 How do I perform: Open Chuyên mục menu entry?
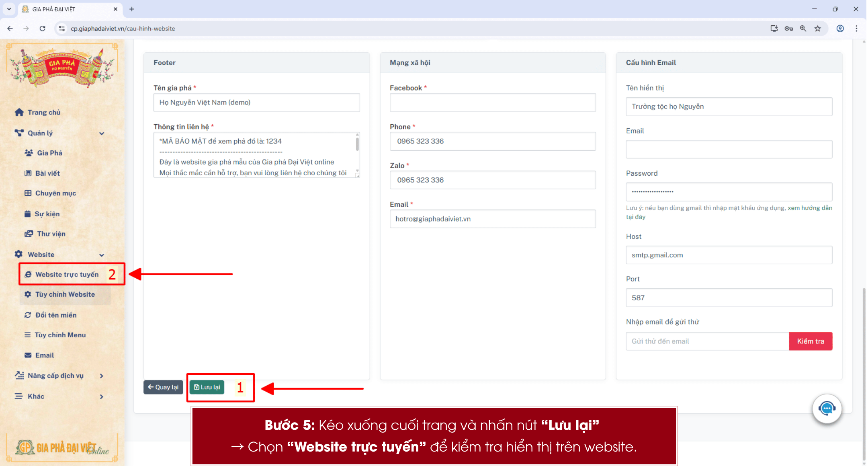55,193
